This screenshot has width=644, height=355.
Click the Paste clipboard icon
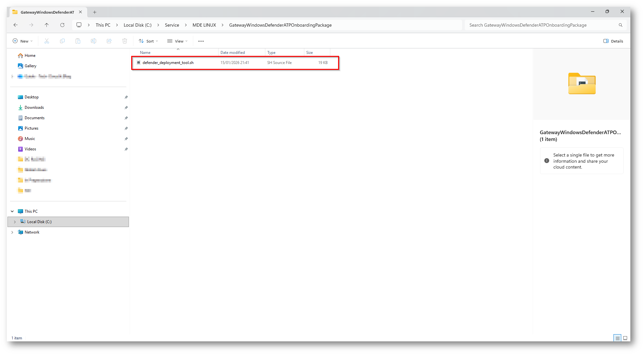tap(78, 41)
